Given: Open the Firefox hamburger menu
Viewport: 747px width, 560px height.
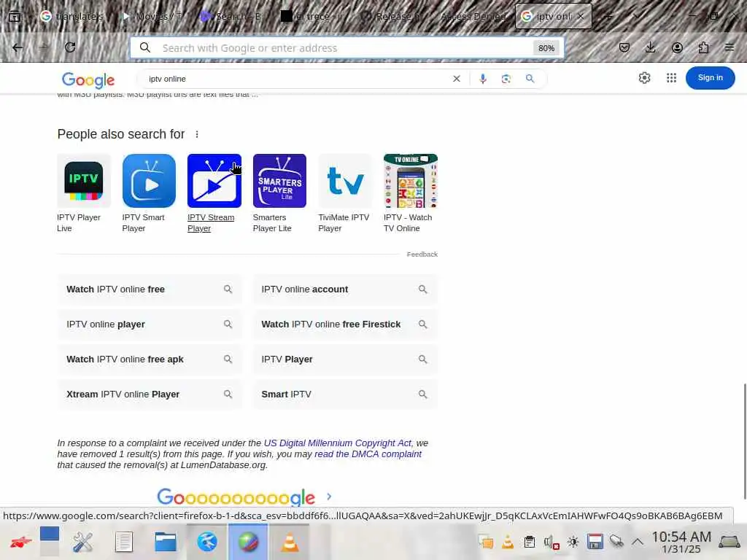Looking at the screenshot, I should coord(729,47).
